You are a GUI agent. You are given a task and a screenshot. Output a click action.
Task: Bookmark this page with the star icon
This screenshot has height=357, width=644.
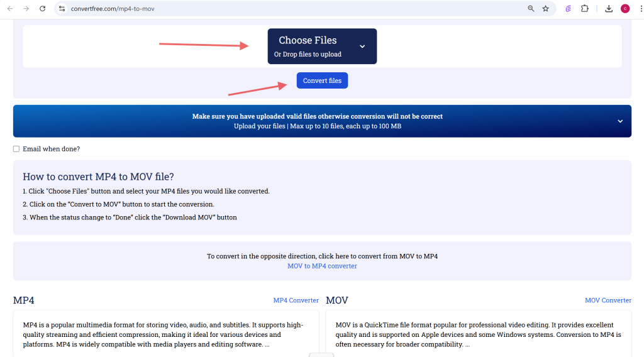pyautogui.click(x=545, y=9)
